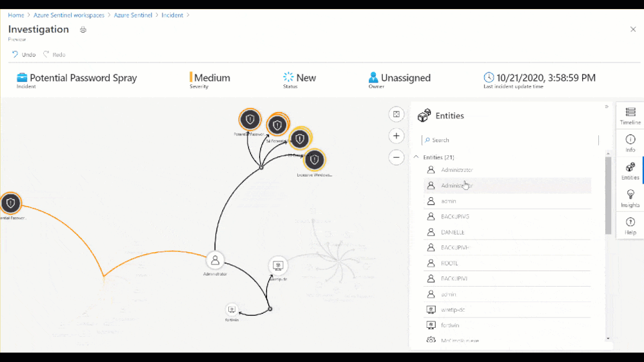This screenshot has height=362, width=644.
Task: Select the Excessive Windows alert shield node
Action: click(314, 159)
